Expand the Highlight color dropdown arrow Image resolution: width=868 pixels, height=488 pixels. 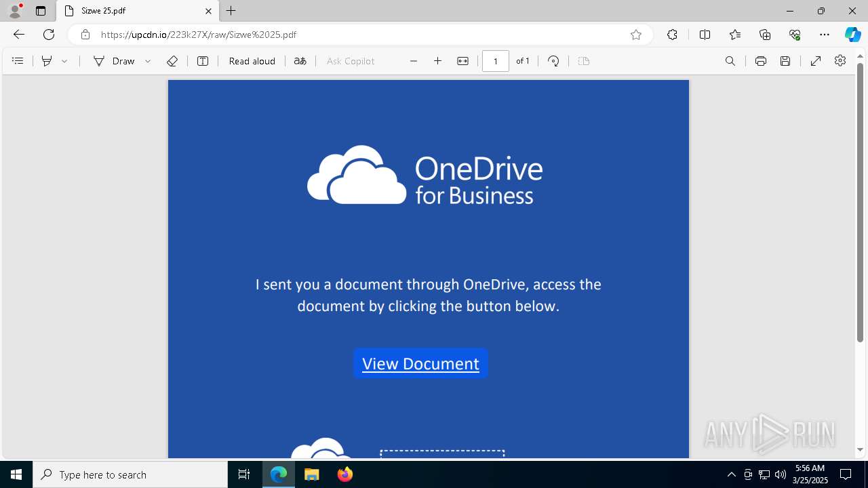64,61
